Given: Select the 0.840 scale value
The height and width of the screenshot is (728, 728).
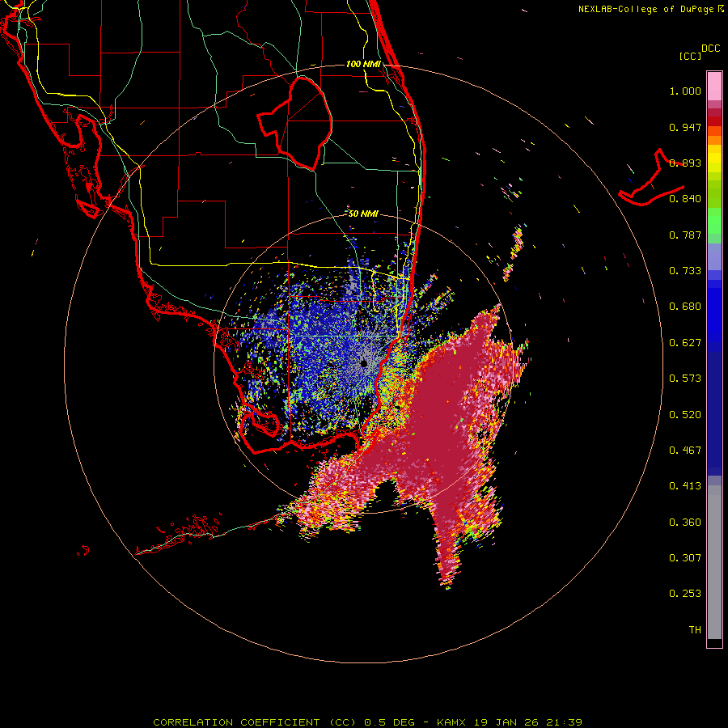Looking at the screenshot, I should pos(685,199).
